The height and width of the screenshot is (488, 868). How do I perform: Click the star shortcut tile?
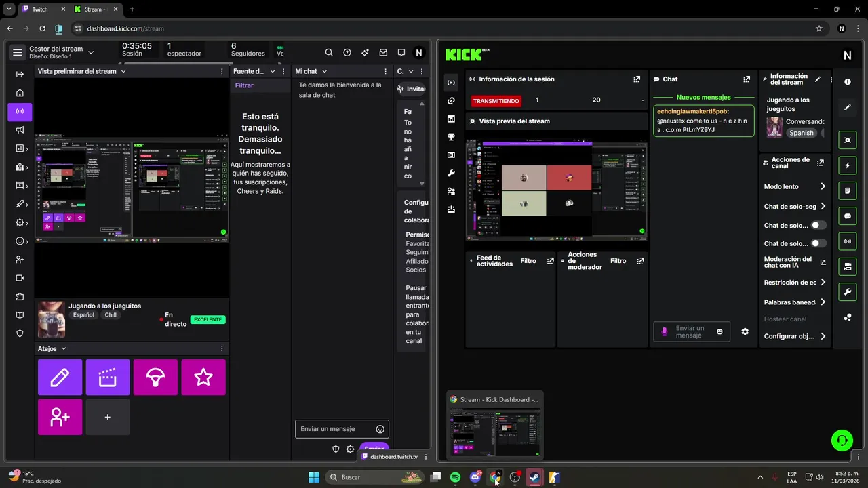(203, 377)
